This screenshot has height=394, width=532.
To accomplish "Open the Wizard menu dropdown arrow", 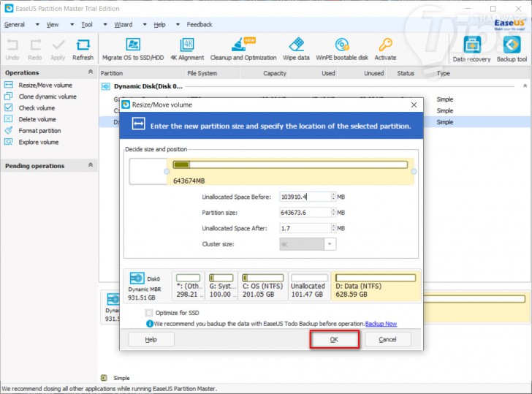I will [x=145, y=24].
